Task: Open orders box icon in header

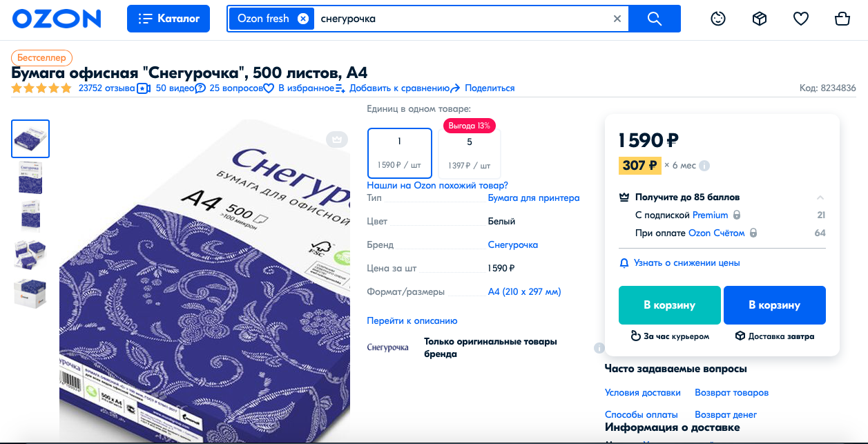Action: click(760, 19)
